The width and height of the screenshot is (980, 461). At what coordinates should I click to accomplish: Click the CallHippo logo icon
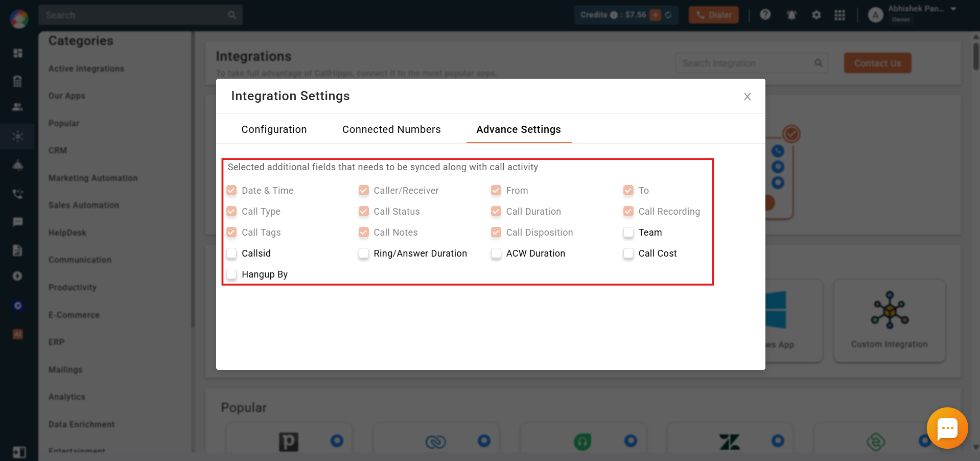point(19,19)
